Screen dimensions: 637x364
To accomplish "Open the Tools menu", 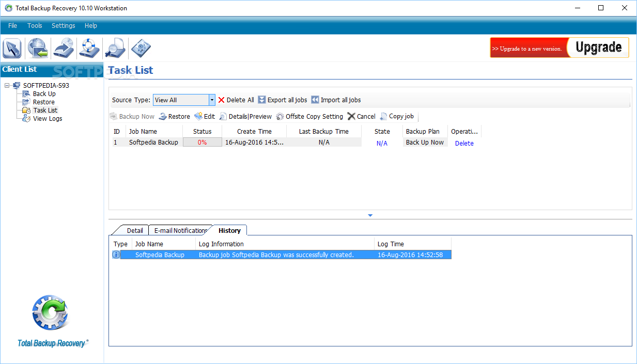I will (35, 26).
